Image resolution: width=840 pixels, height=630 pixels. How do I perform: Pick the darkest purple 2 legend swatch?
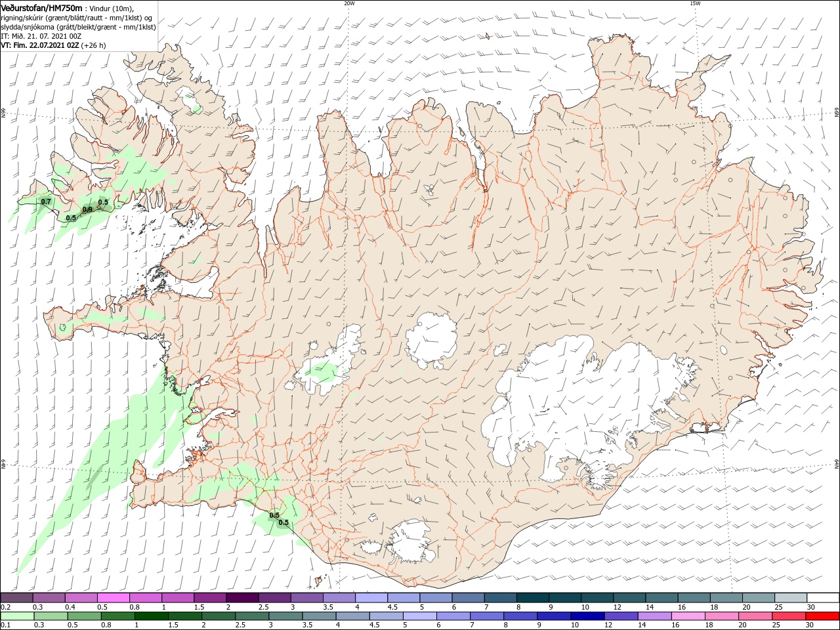click(x=242, y=598)
